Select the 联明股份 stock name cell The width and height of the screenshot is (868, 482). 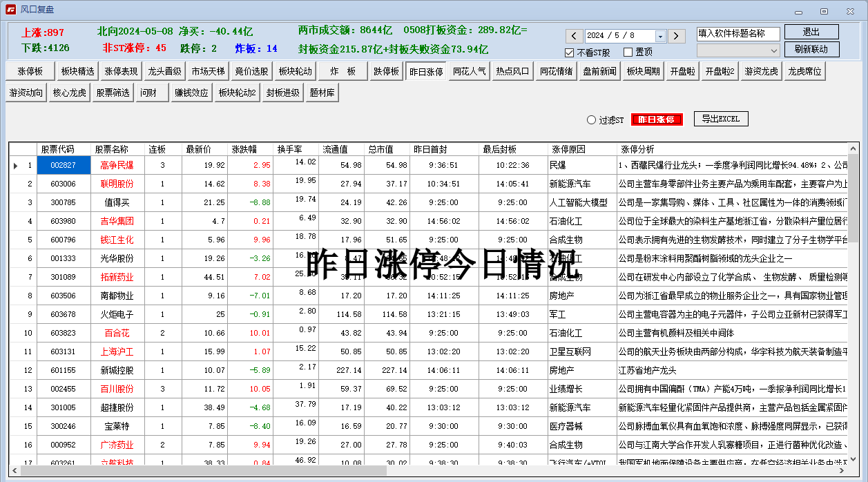117,184
